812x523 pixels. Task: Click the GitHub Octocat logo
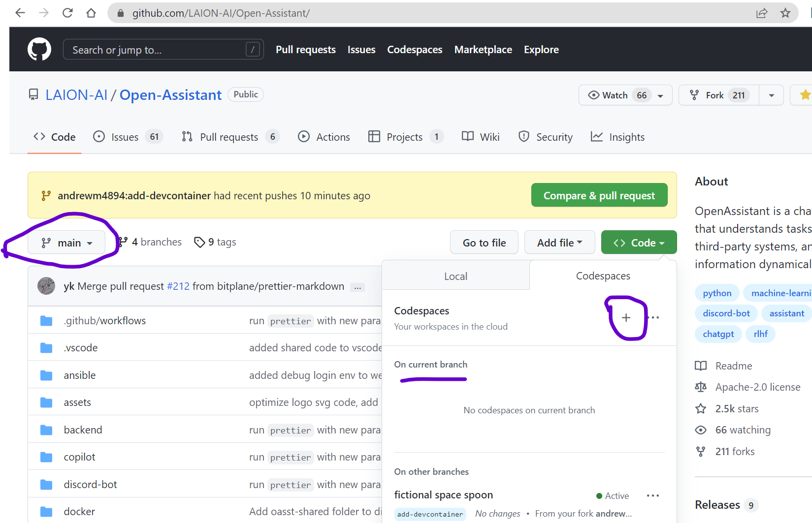pyautogui.click(x=39, y=49)
